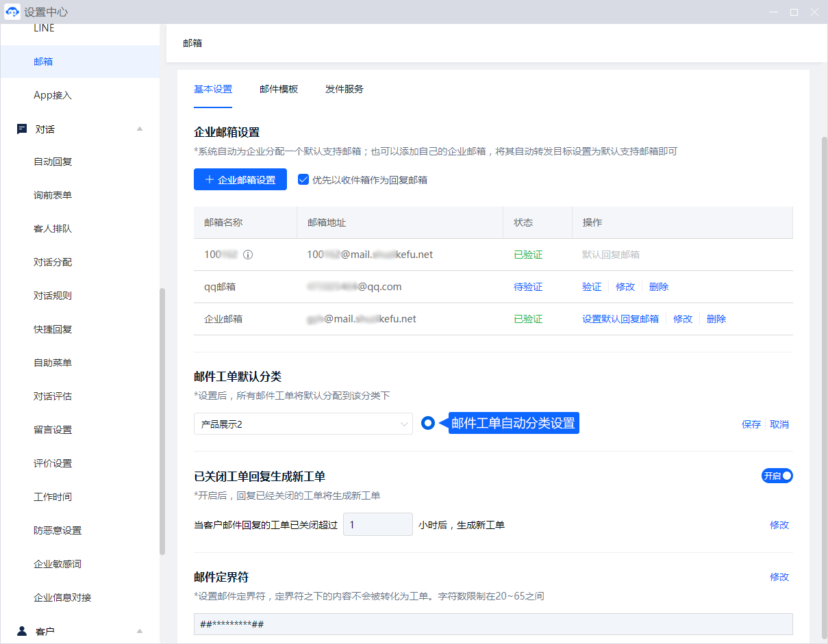Maximize the 设置中心 window
Image resolution: width=828 pixels, height=644 pixels.
click(794, 12)
